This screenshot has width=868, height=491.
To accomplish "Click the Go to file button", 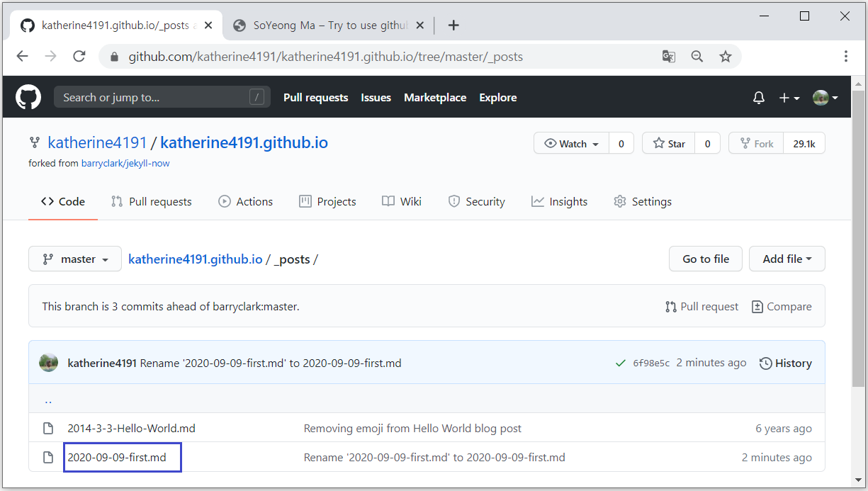I will click(705, 259).
